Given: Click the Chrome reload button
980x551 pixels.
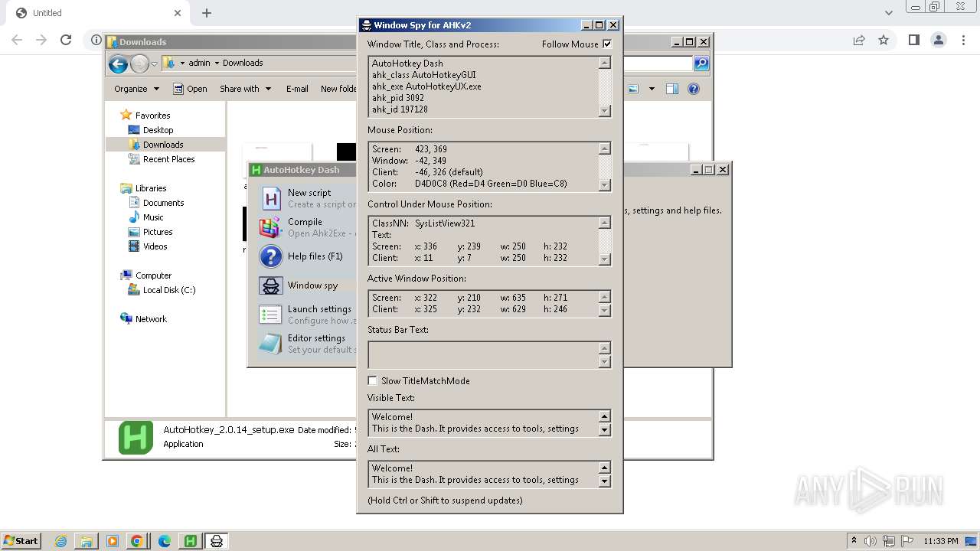Looking at the screenshot, I should pos(66,40).
